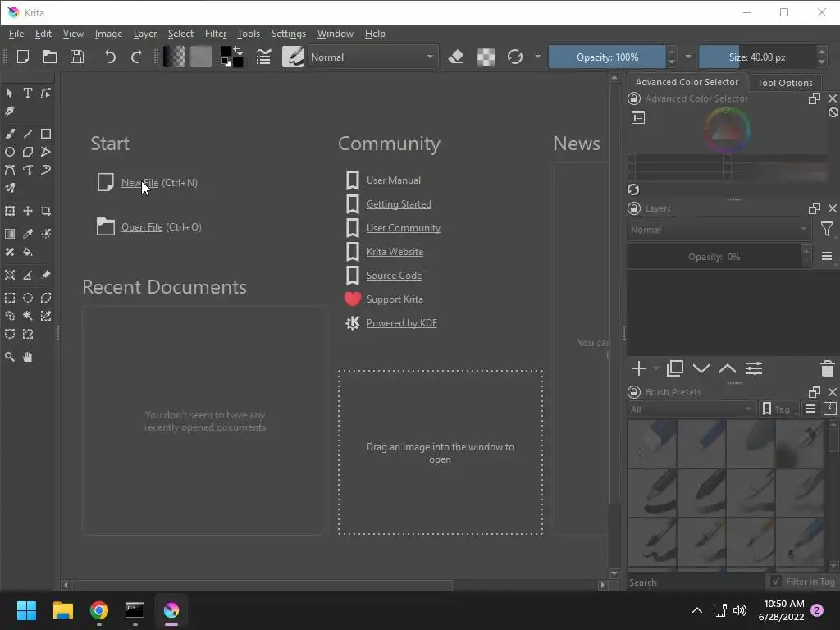Switch to the Tool Options tab
The width and height of the screenshot is (840, 630).
click(x=785, y=83)
